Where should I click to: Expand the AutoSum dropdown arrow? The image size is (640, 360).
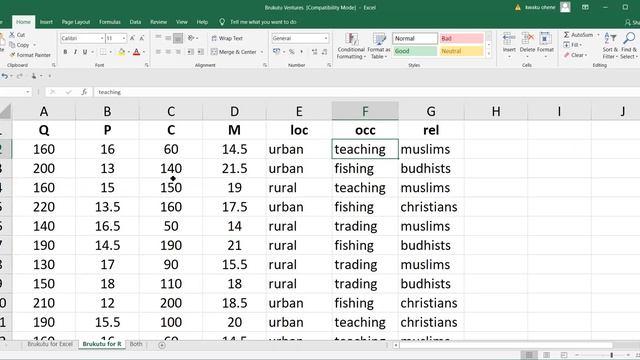(x=598, y=35)
